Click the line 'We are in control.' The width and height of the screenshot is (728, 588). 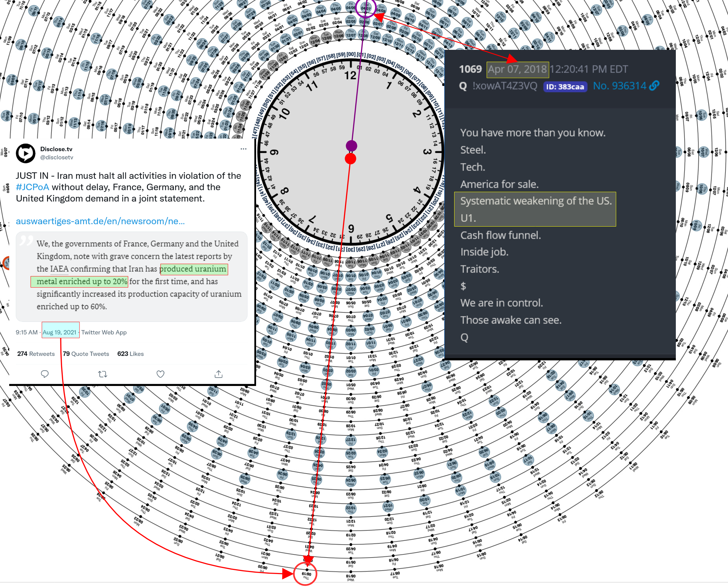[502, 303]
